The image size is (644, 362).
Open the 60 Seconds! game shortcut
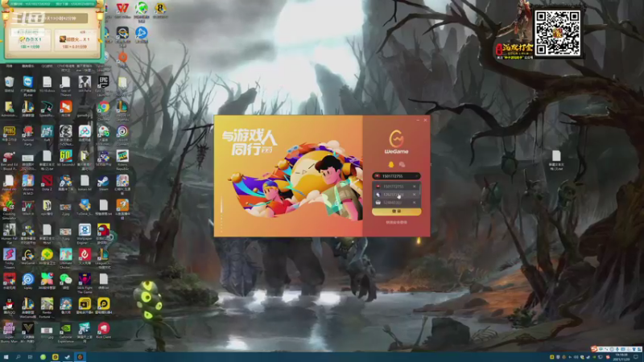click(x=66, y=158)
